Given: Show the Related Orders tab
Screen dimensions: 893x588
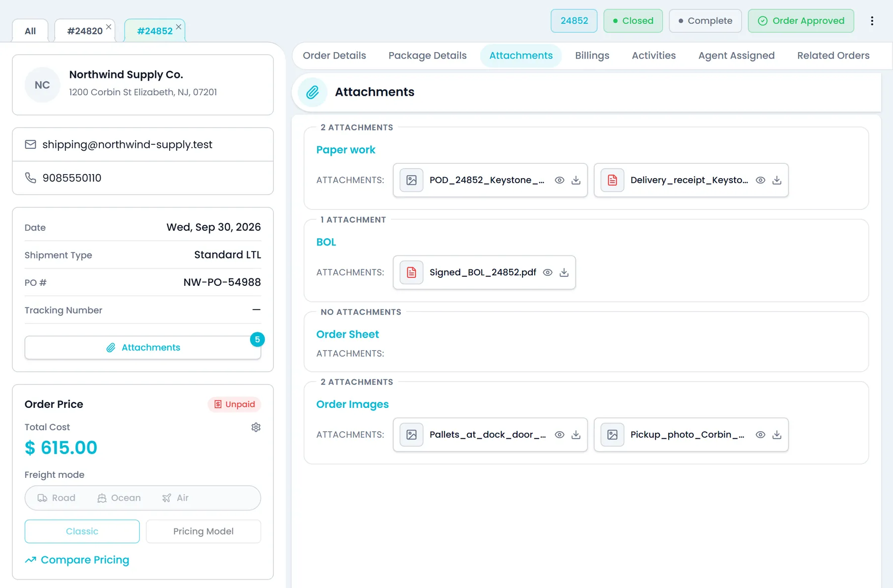Looking at the screenshot, I should [x=833, y=56].
